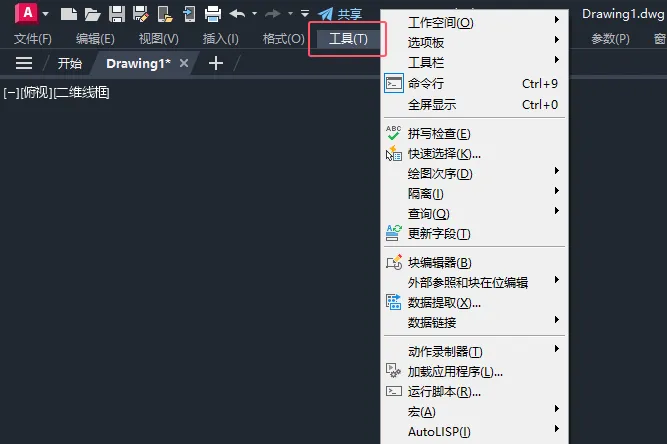This screenshot has width=667, height=444.
Task: Expand the 工具栏 submenu
Action: click(474, 63)
